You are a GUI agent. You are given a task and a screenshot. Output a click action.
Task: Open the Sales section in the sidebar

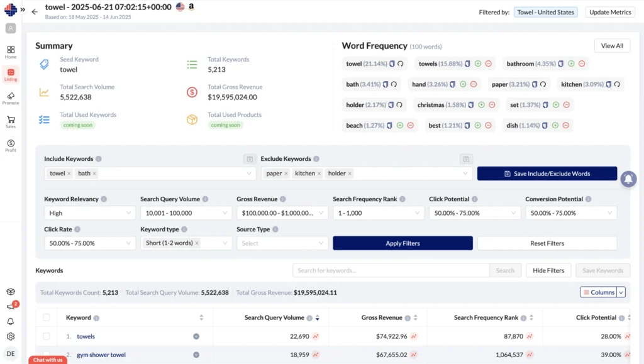(x=11, y=122)
